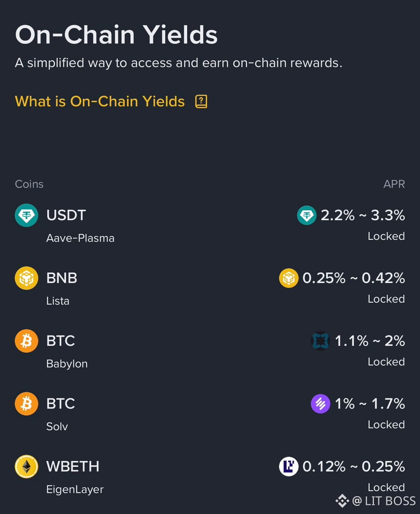Click the BNB coin icon

click(26, 278)
